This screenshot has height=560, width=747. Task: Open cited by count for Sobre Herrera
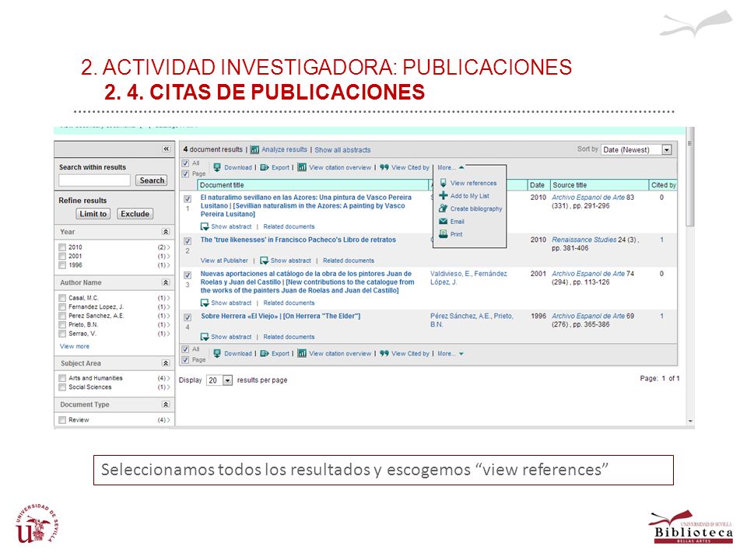(661, 316)
